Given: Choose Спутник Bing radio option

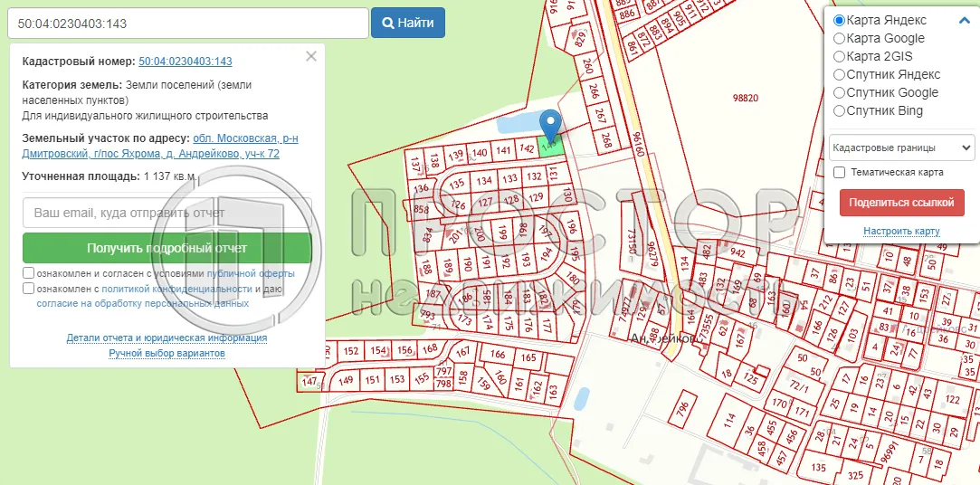Looking at the screenshot, I should [x=839, y=110].
